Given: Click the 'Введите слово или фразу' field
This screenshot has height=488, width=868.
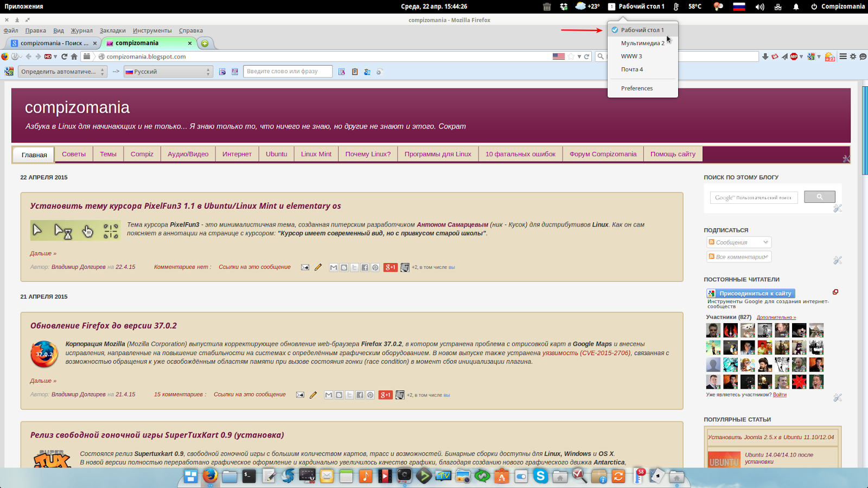Looking at the screenshot, I should point(288,72).
